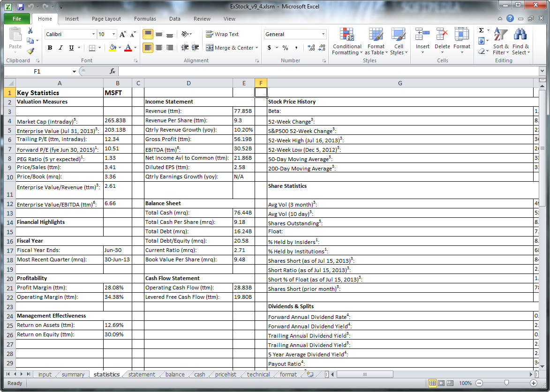This screenshot has width=550, height=392.
Task: Switch to the Insert ribbon tab
Action: [x=72, y=19]
